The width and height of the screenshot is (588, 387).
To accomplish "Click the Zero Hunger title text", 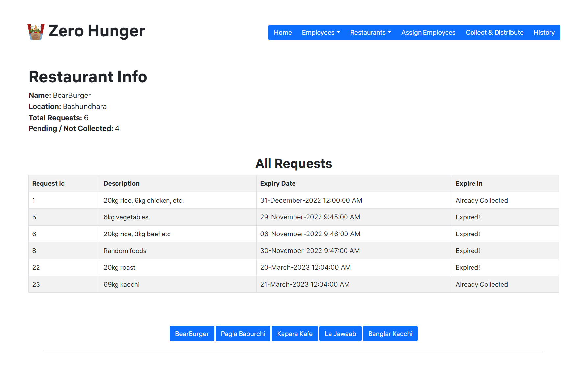I will pyautogui.click(x=96, y=31).
